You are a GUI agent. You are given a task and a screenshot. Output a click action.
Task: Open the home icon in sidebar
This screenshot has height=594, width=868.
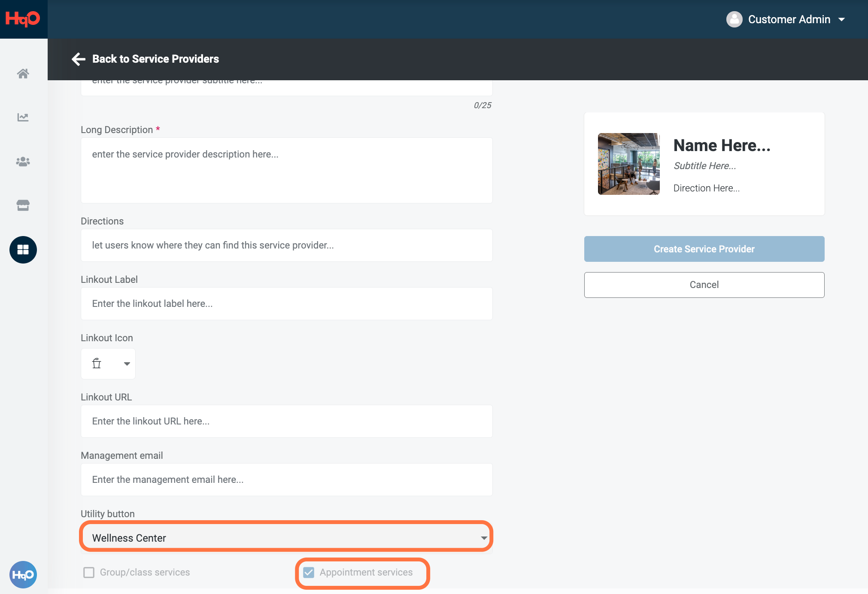(x=23, y=73)
